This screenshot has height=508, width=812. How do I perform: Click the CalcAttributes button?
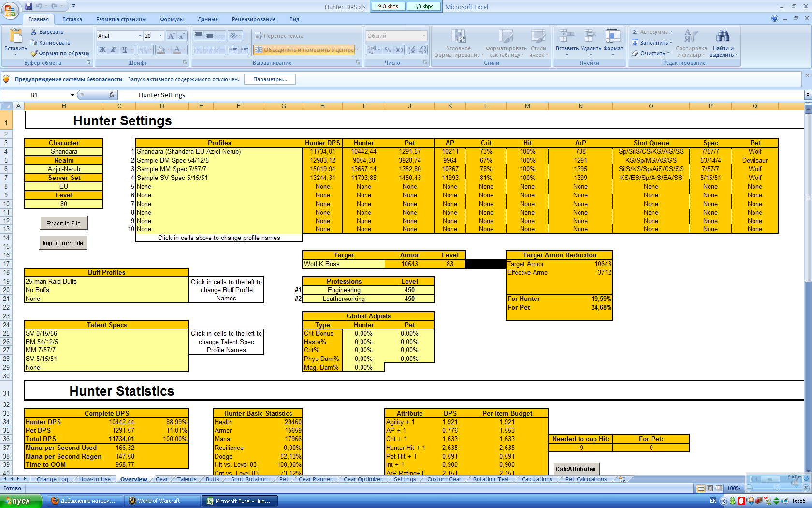(575, 469)
